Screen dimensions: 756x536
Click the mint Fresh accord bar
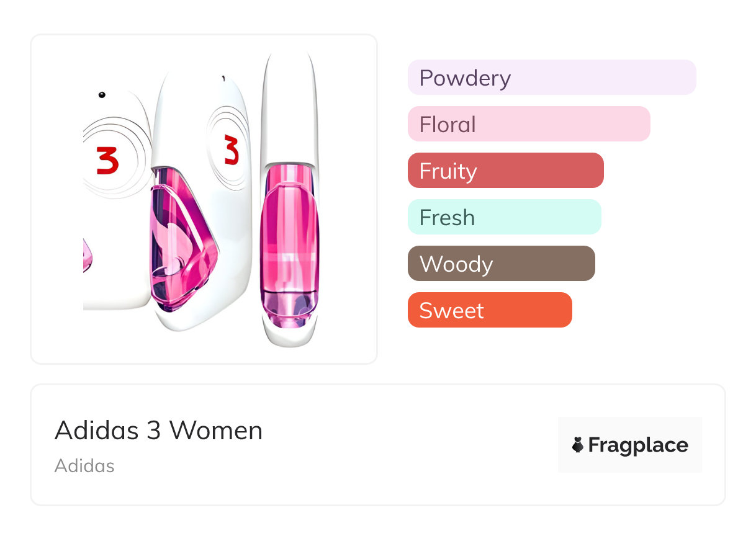tap(504, 217)
